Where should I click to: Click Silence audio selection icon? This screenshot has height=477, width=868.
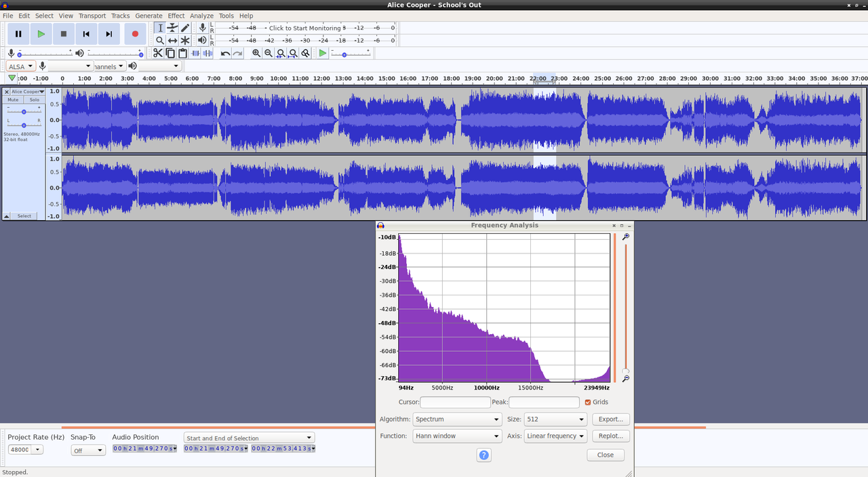(x=208, y=53)
